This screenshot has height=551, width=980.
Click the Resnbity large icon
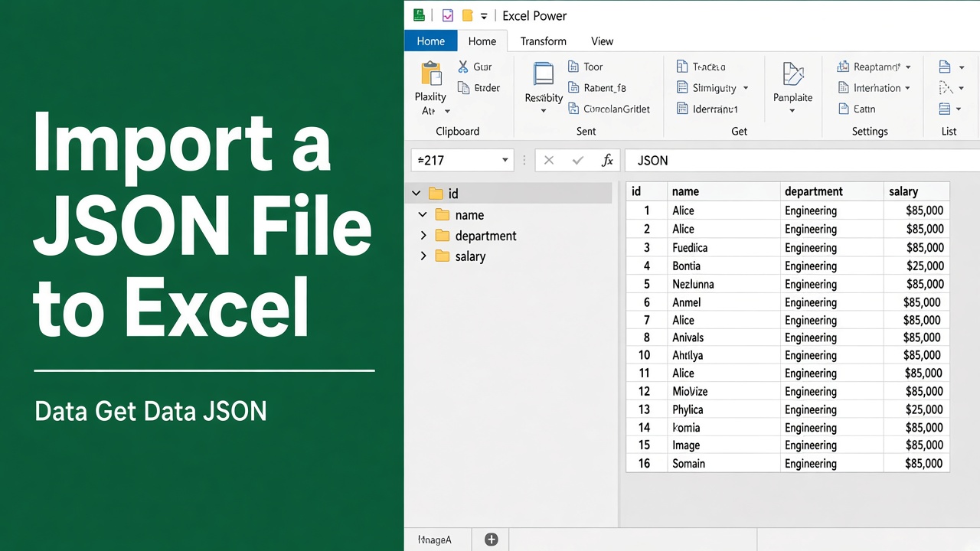(x=544, y=73)
